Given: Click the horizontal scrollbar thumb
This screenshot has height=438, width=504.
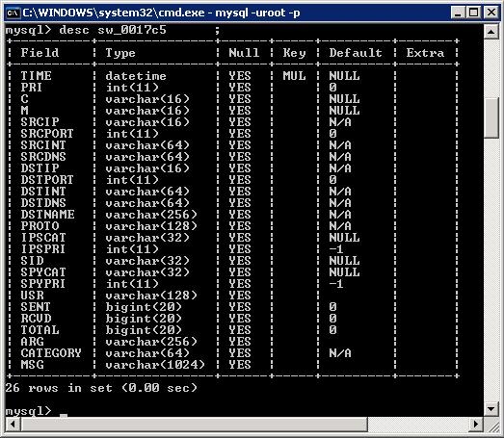Looking at the screenshot, I should pyautogui.click(x=194, y=424).
